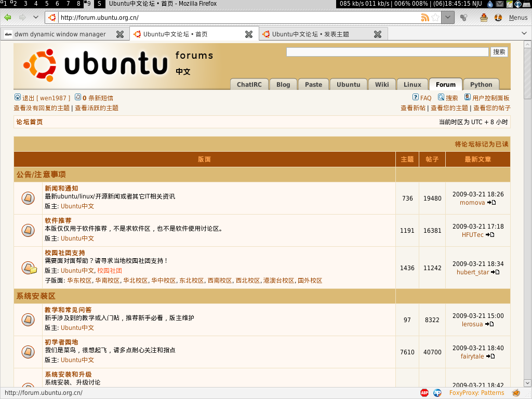Viewport: 532px width, 399px height.
Task: View latest post icon next to lerosua
Action: point(489,324)
